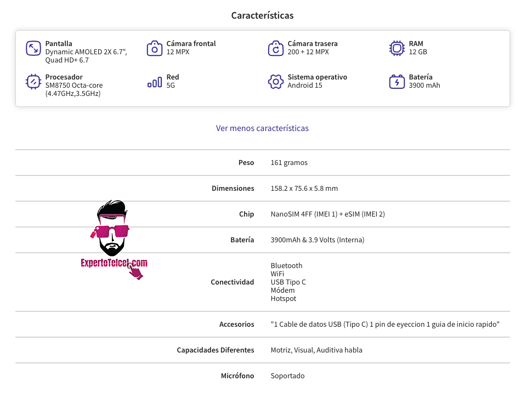Click the ExpertoTelcel.com logo watermark

click(114, 263)
